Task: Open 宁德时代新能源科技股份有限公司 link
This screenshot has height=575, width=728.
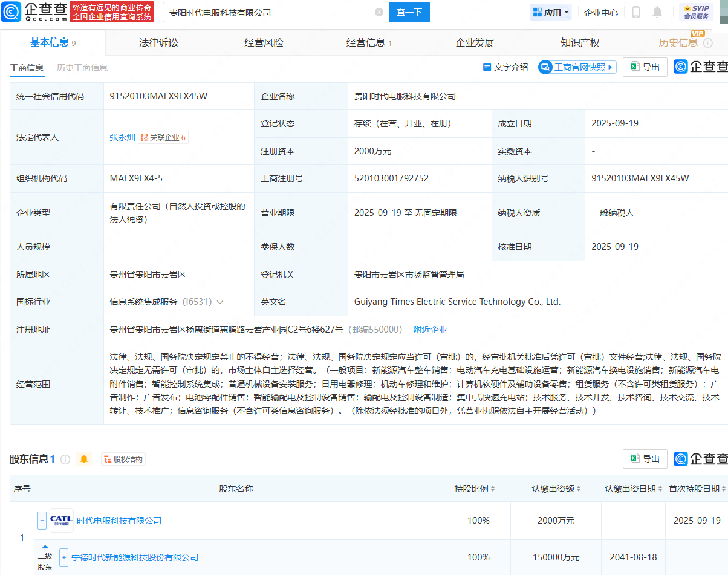Action: pos(135,557)
